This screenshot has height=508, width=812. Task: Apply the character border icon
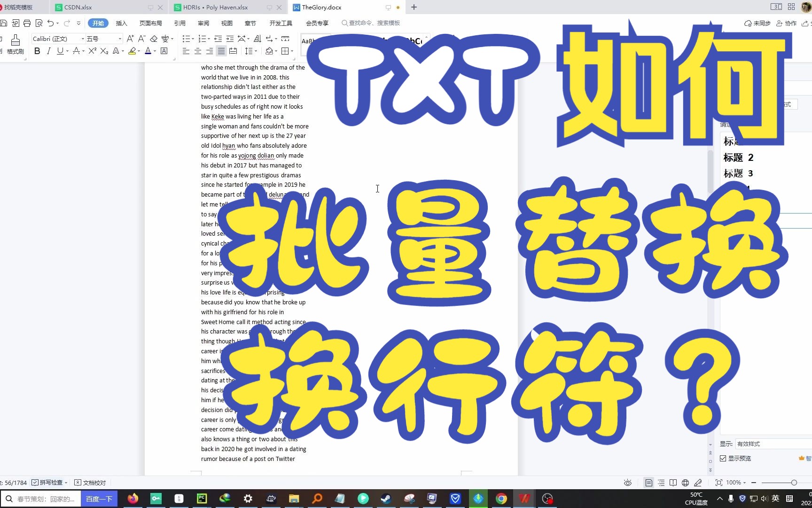pyautogui.click(x=164, y=51)
